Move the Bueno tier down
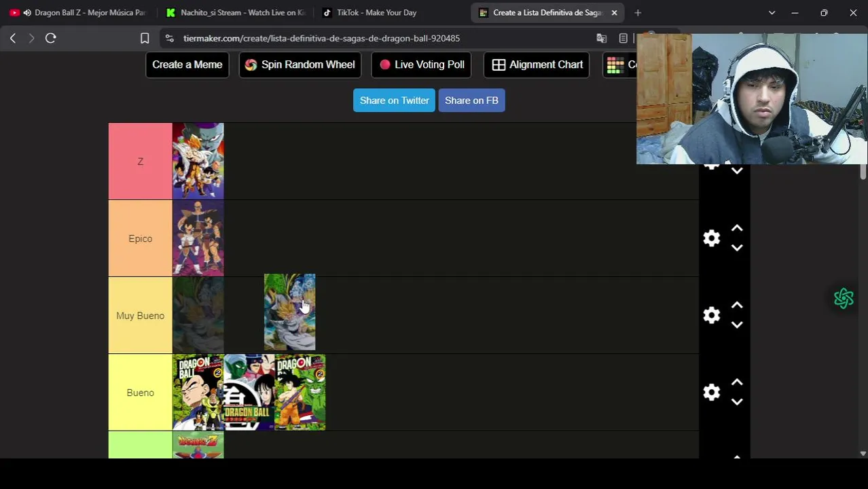The image size is (868, 489). (737, 402)
